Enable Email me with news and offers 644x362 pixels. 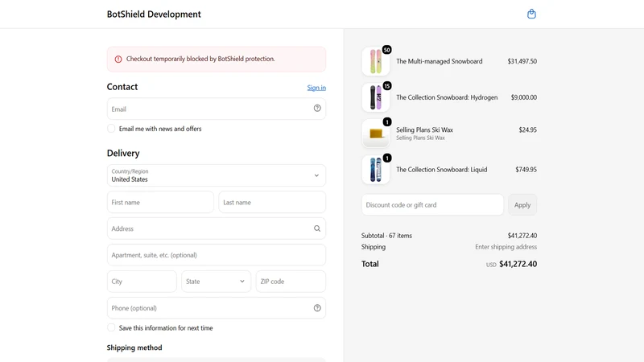(x=111, y=129)
